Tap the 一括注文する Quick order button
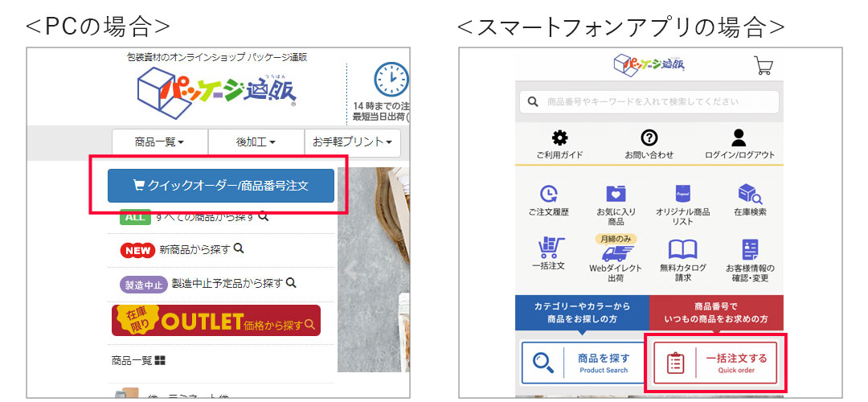 click(715, 363)
